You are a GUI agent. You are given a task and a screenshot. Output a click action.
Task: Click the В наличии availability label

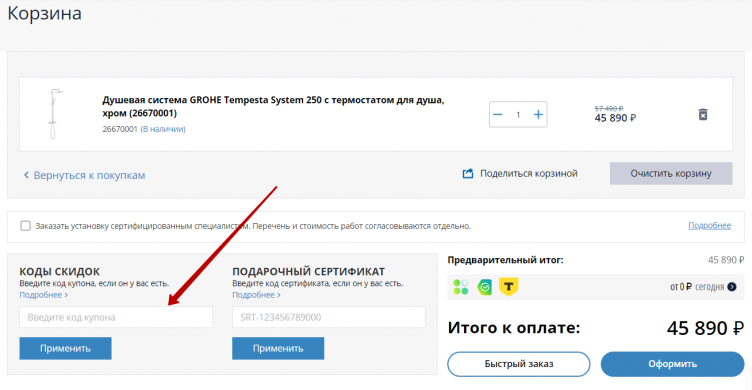coord(163,129)
